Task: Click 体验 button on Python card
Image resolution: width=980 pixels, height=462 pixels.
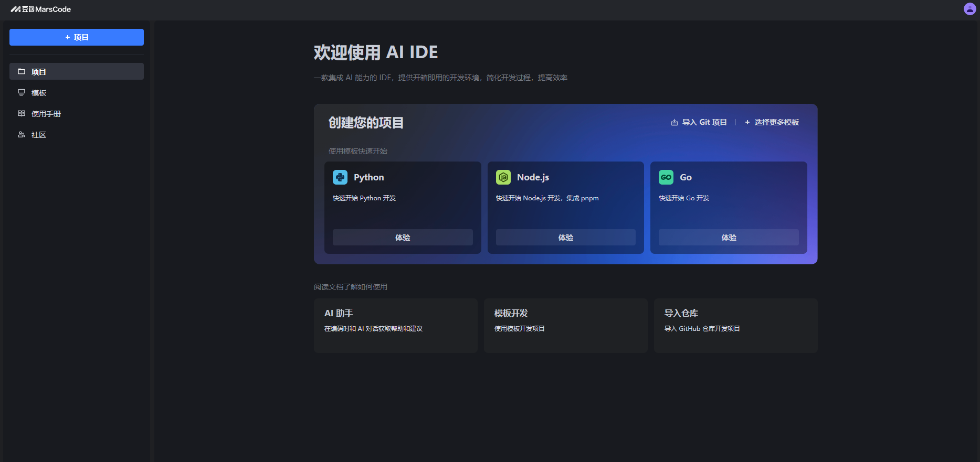Action: pyautogui.click(x=403, y=238)
